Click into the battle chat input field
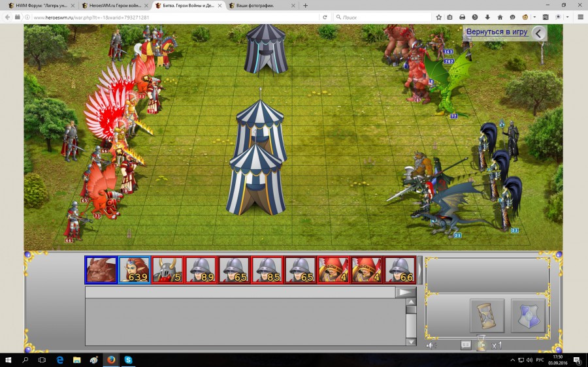 [x=240, y=293]
